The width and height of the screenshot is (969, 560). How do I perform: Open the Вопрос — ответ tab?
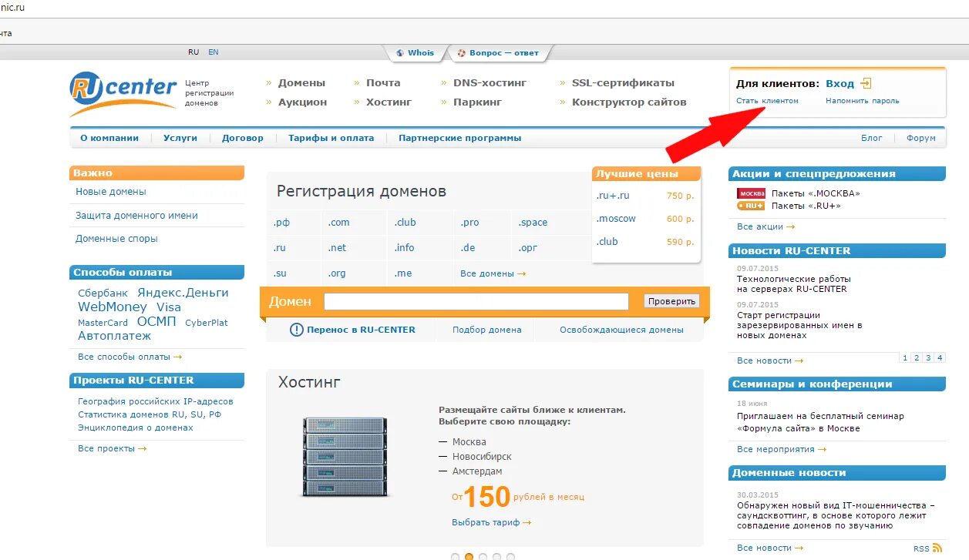498,53
